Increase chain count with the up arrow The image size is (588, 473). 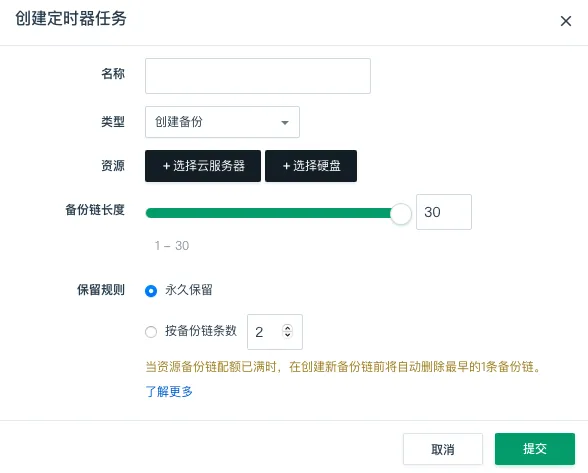tap(288, 328)
